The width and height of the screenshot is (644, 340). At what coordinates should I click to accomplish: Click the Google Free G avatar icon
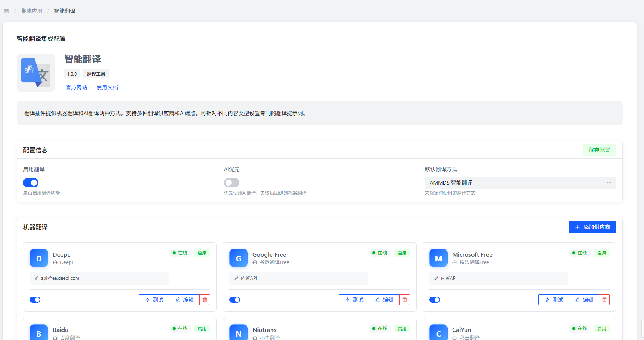coord(239,258)
